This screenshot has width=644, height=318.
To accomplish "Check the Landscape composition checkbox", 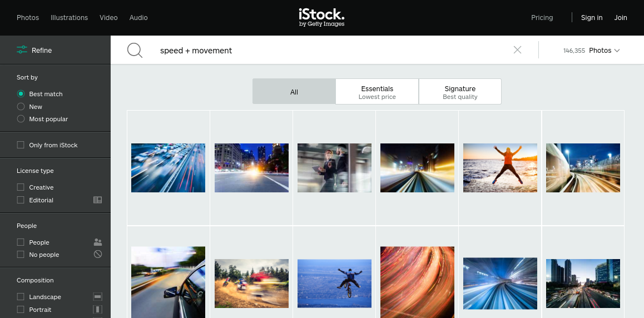I will point(21,297).
